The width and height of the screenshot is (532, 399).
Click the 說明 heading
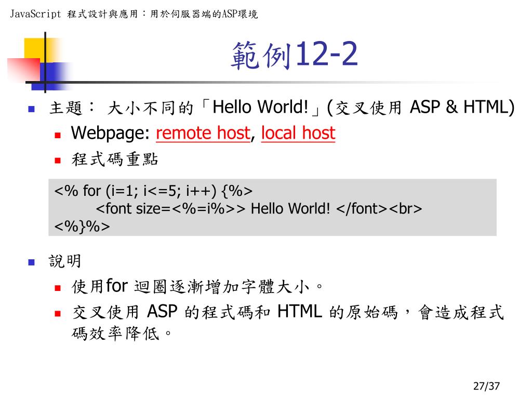click(65, 261)
